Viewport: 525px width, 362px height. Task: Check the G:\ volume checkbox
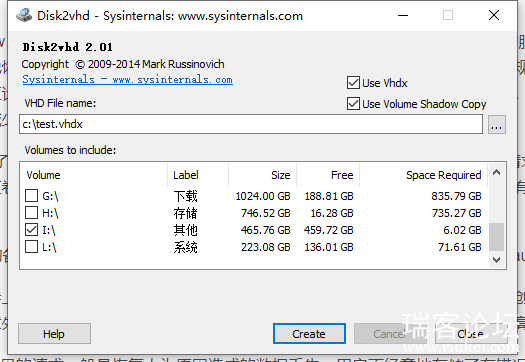pyautogui.click(x=31, y=196)
